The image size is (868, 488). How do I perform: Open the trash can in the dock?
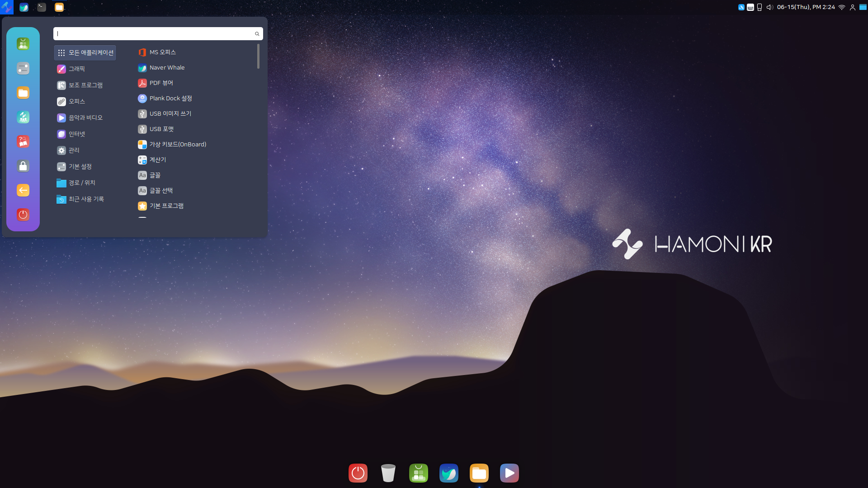(x=388, y=473)
